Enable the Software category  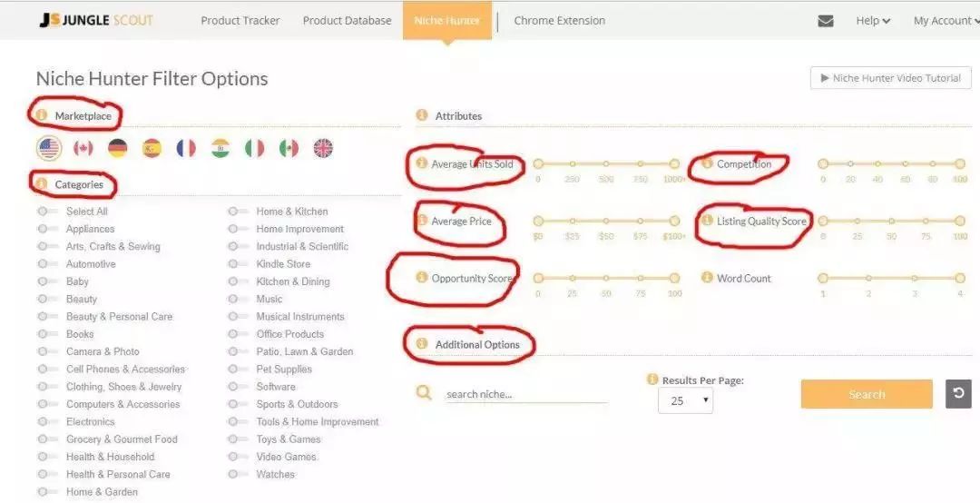(238, 387)
